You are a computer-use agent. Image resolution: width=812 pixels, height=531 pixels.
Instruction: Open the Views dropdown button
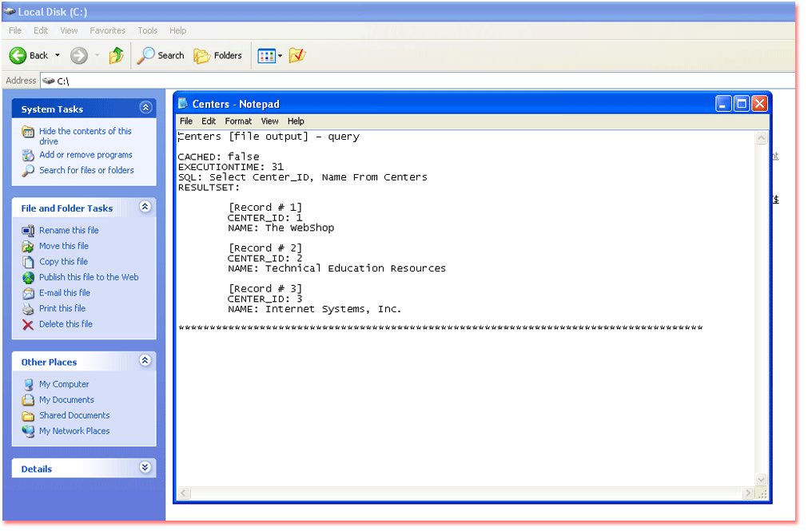tap(270, 55)
